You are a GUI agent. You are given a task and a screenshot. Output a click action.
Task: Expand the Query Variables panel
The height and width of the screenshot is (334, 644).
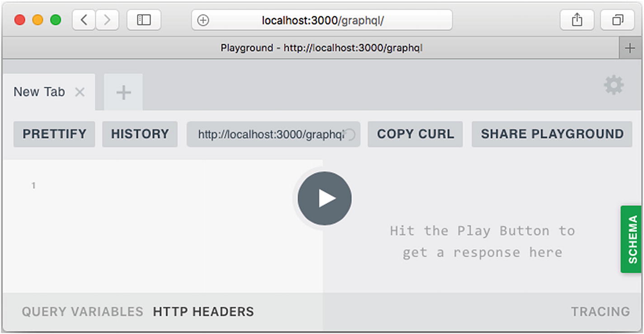pos(82,312)
